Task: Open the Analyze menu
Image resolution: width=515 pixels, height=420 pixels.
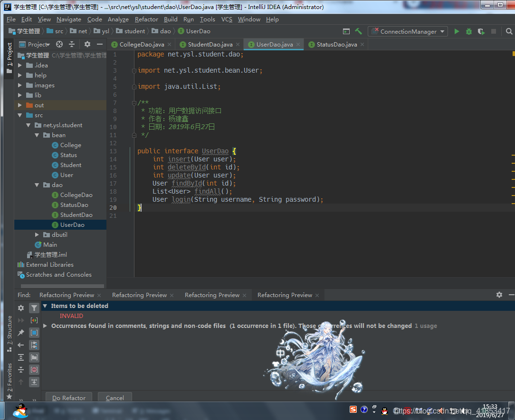Action: (118, 19)
